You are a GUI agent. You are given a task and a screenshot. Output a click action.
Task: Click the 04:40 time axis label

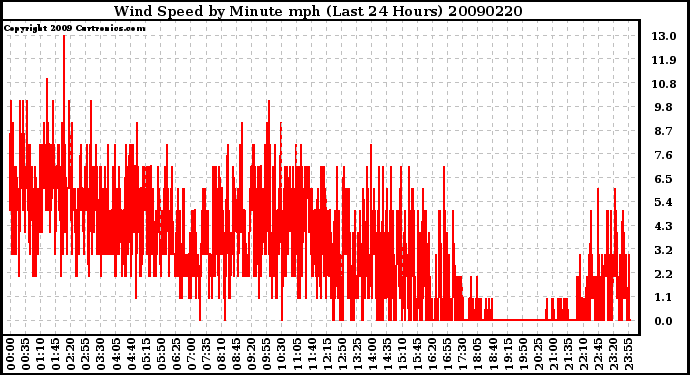[x=131, y=354]
